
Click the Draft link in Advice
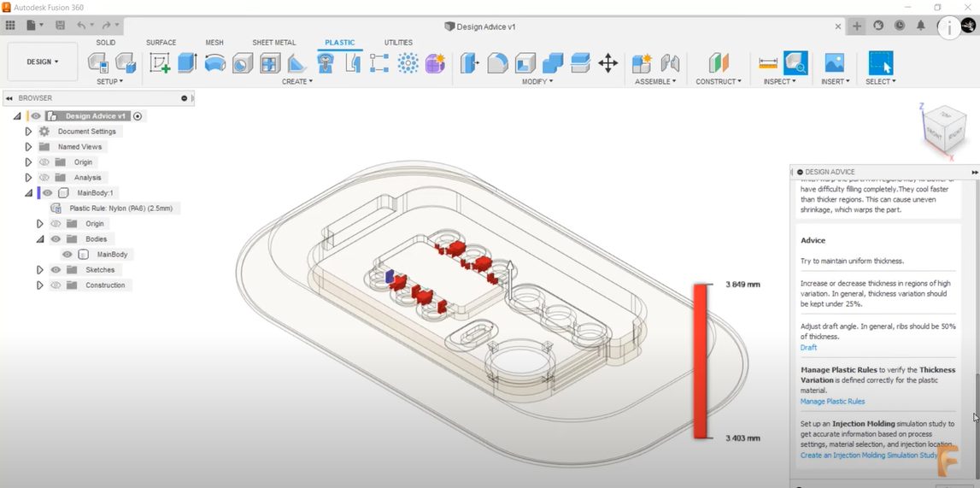pos(809,347)
